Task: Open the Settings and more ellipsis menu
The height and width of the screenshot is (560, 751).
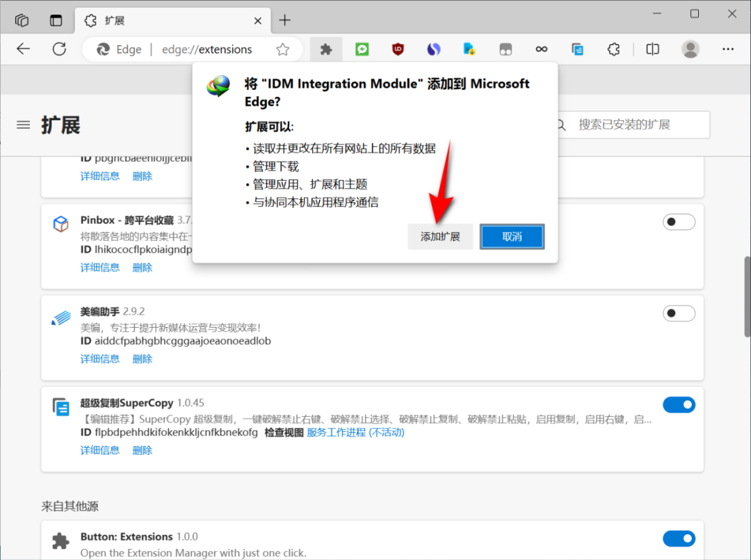Action: click(x=728, y=49)
